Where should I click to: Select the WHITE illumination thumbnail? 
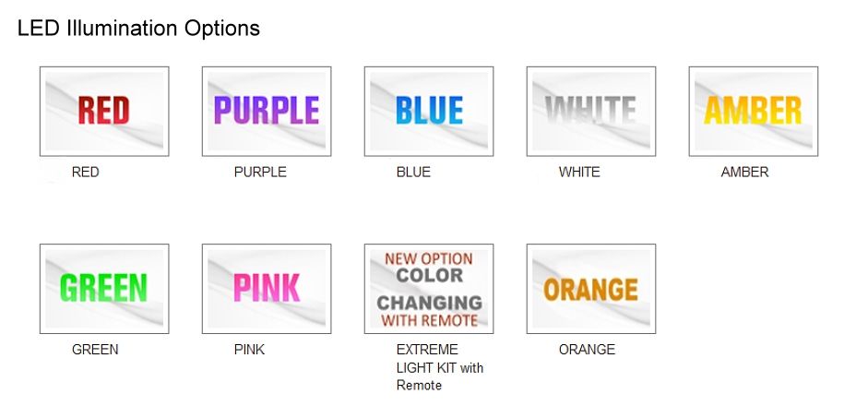click(590, 112)
